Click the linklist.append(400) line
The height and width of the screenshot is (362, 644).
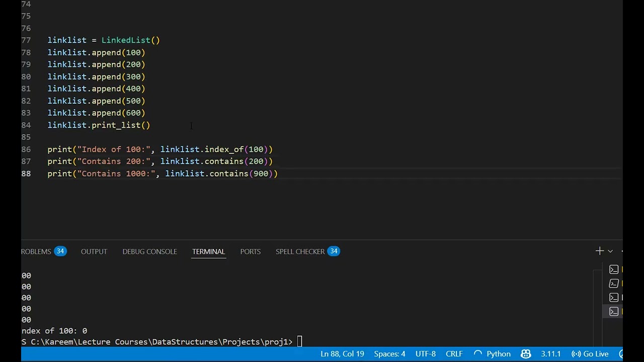[x=97, y=88]
